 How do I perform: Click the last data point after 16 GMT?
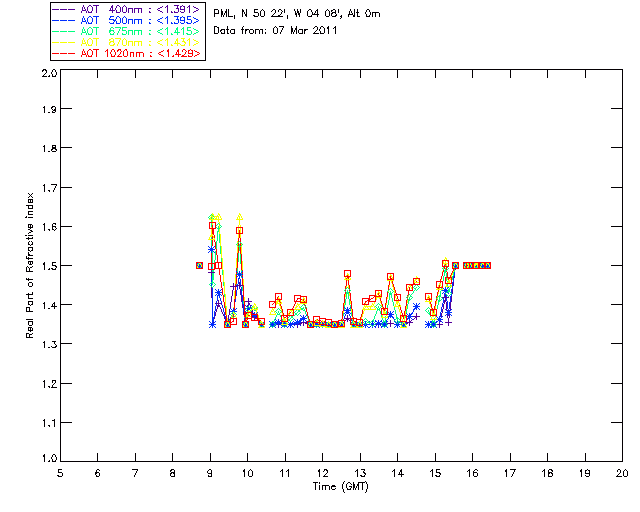(x=487, y=265)
